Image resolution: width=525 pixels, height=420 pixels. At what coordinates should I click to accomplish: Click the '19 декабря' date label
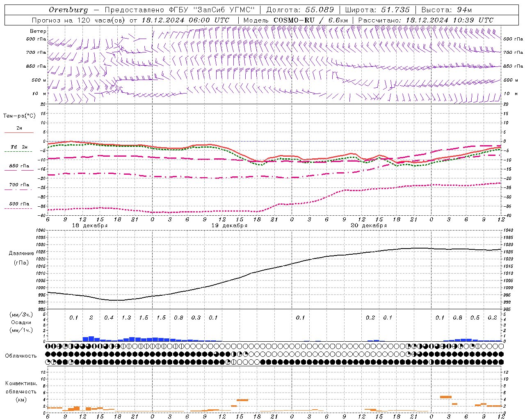point(229,226)
